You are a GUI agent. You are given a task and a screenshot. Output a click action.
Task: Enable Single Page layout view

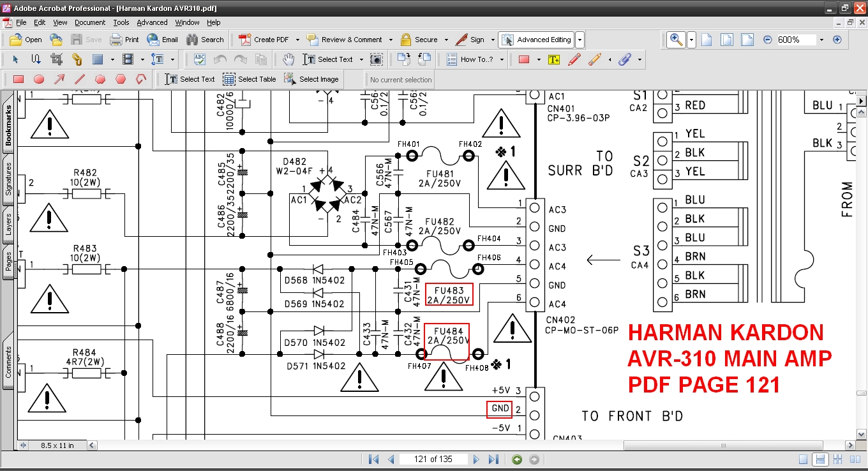pos(804,460)
